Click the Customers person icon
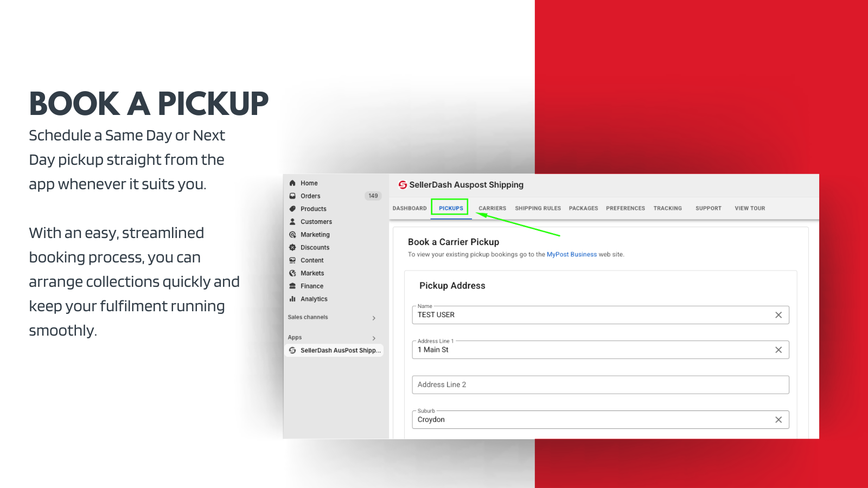Viewport: 868px width, 488px height. click(x=292, y=222)
